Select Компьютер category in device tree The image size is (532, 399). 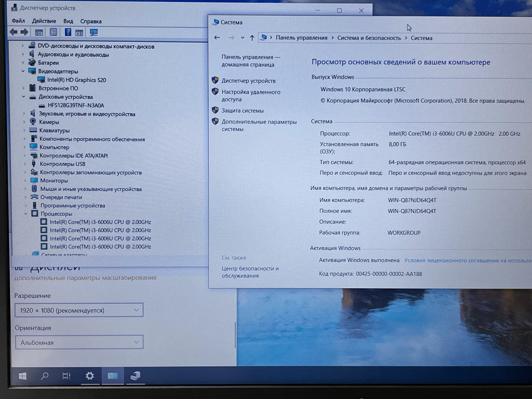click(x=54, y=147)
